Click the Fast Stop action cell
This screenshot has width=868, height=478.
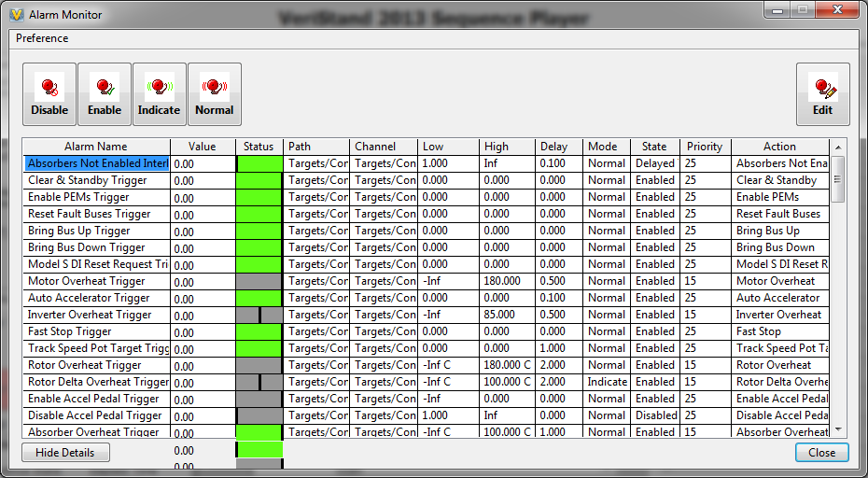pyautogui.click(x=780, y=331)
